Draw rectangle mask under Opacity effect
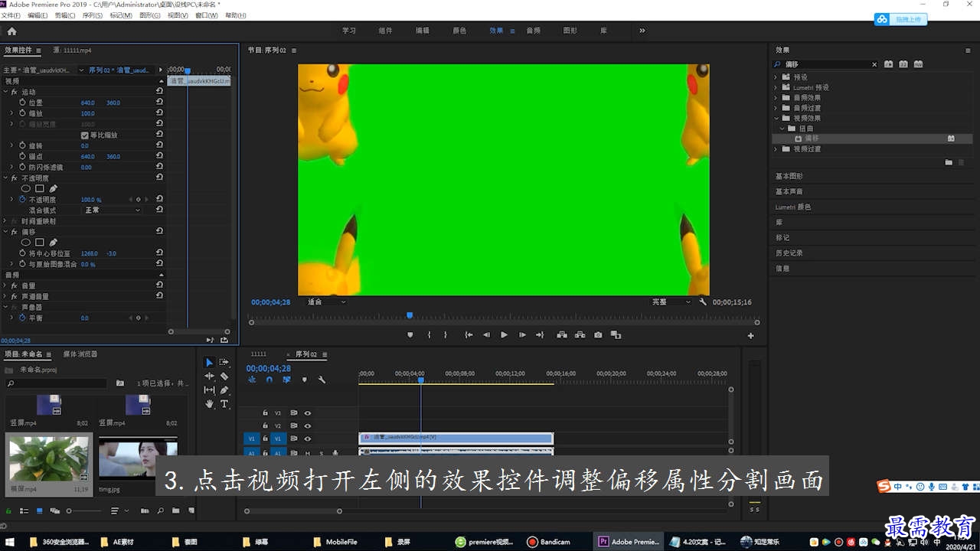Screen dimensions: 980x551 (x=40, y=188)
